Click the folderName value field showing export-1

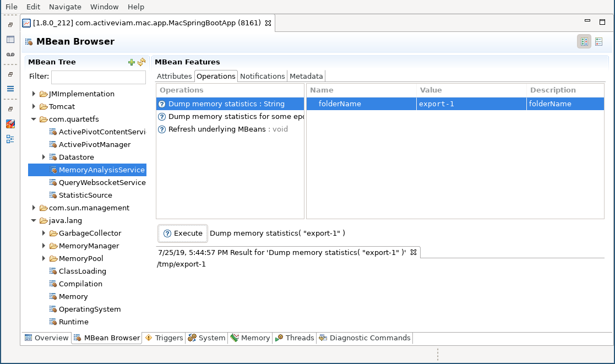(x=471, y=104)
